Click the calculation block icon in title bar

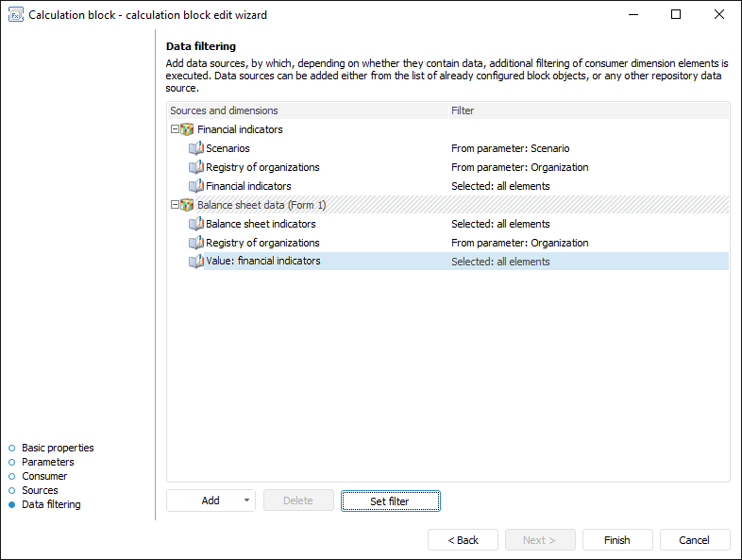(15, 15)
